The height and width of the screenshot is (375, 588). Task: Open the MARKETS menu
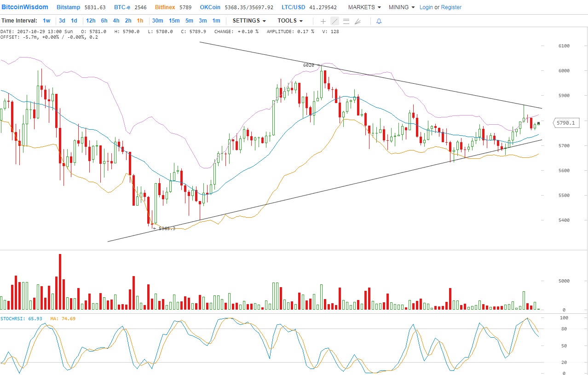tap(364, 7)
